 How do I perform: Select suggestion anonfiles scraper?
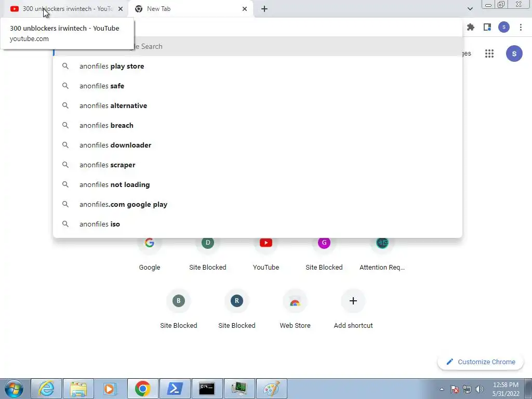point(258,165)
